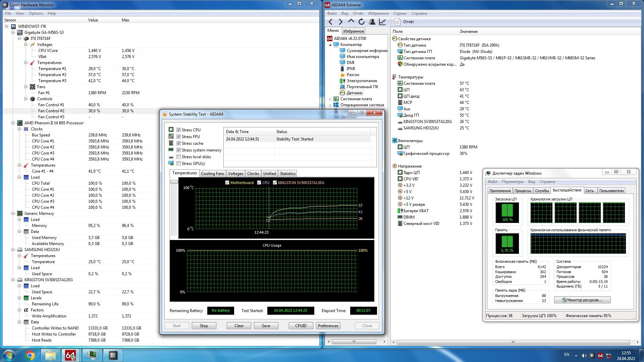
Task: Click the Save button in System Stability Test
Action: point(266,326)
